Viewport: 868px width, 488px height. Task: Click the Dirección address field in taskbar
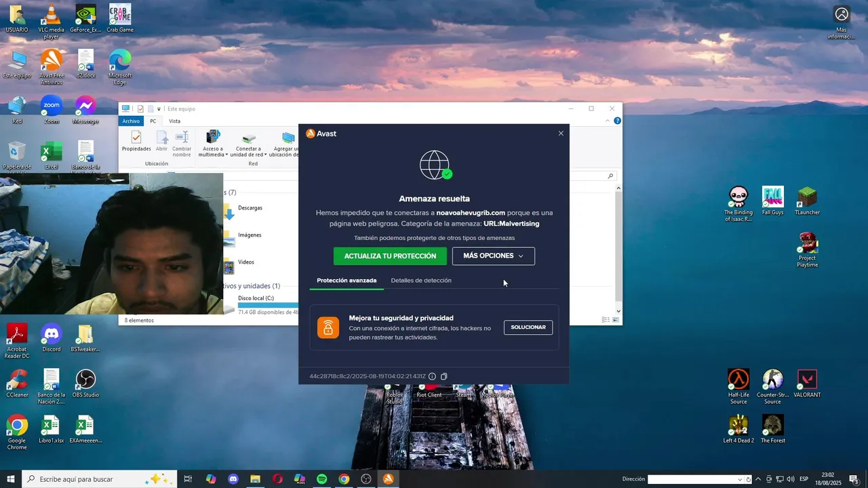pyautogui.click(x=692, y=479)
